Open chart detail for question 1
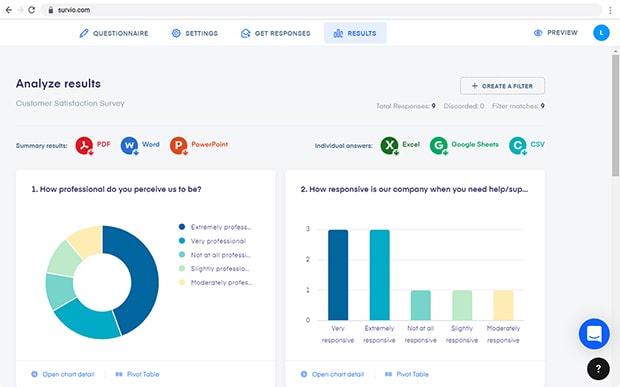 click(x=63, y=374)
